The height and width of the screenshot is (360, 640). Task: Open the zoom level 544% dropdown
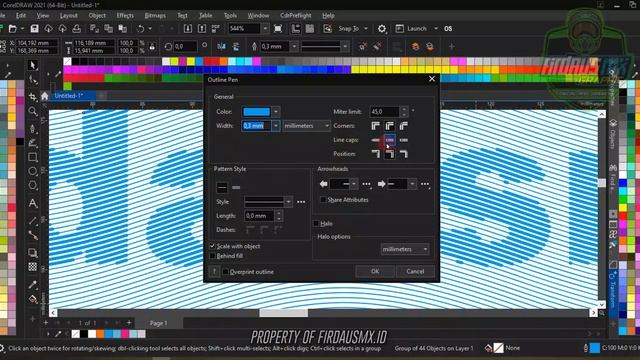pos(265,29)
